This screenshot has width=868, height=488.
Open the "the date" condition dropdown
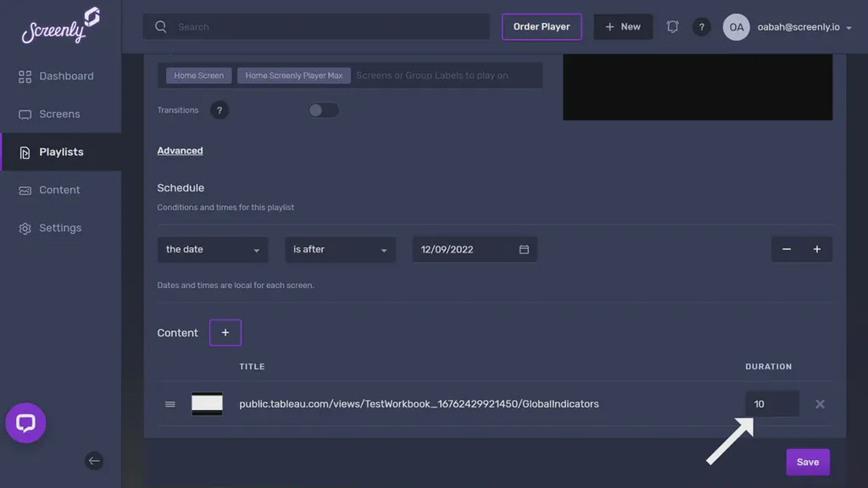(213, 250)
